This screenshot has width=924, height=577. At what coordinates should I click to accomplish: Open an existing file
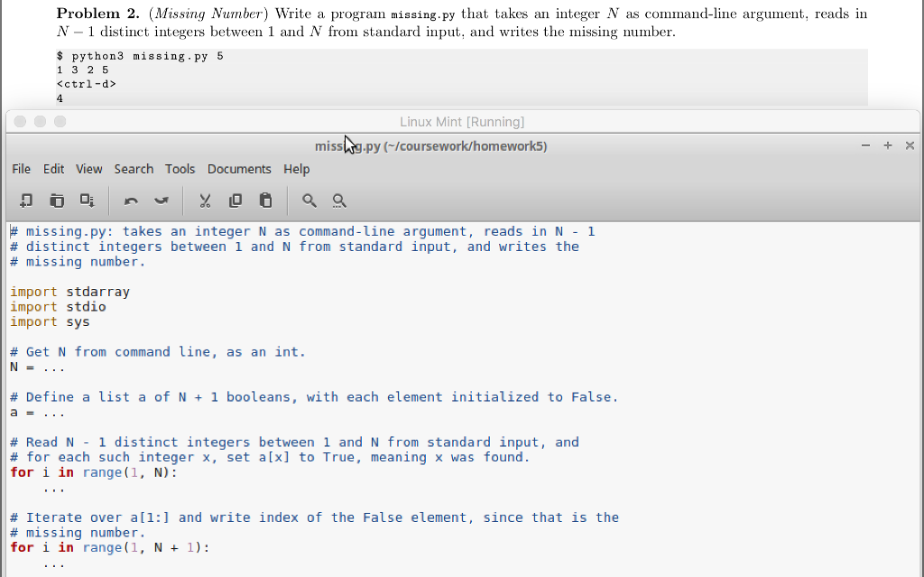(57, 200)
